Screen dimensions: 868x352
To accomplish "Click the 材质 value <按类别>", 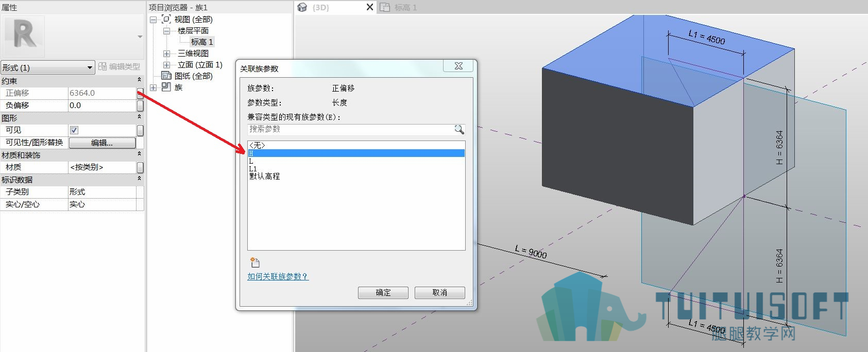I will point(102,167).
